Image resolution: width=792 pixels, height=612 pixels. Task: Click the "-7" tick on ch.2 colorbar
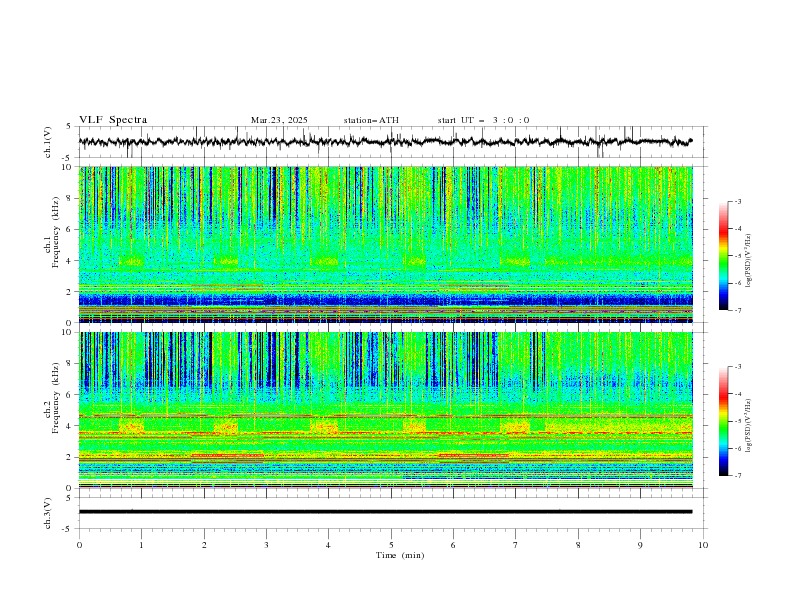pos(737,475)
